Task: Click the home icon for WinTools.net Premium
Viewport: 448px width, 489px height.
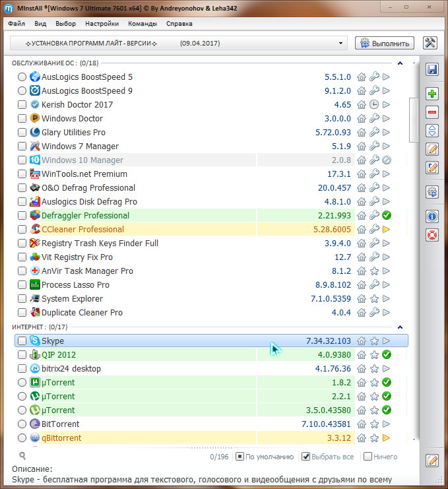Action: click(x=362, y=174)
